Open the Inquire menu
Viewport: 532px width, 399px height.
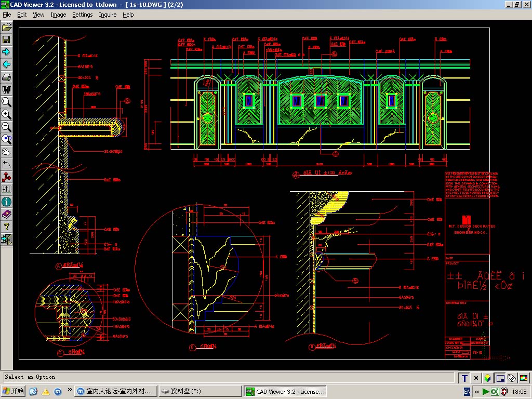coord(108,15)
